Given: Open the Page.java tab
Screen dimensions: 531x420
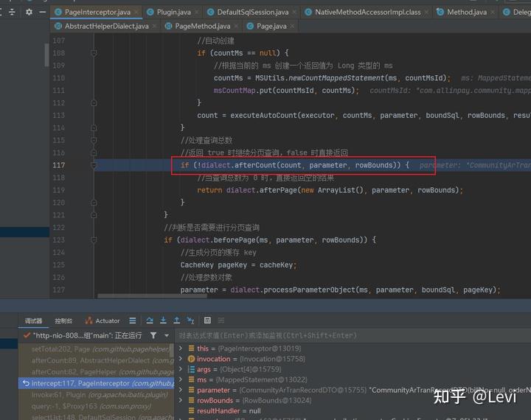Looking at the screenshot, I should click(x=271, y=26).
